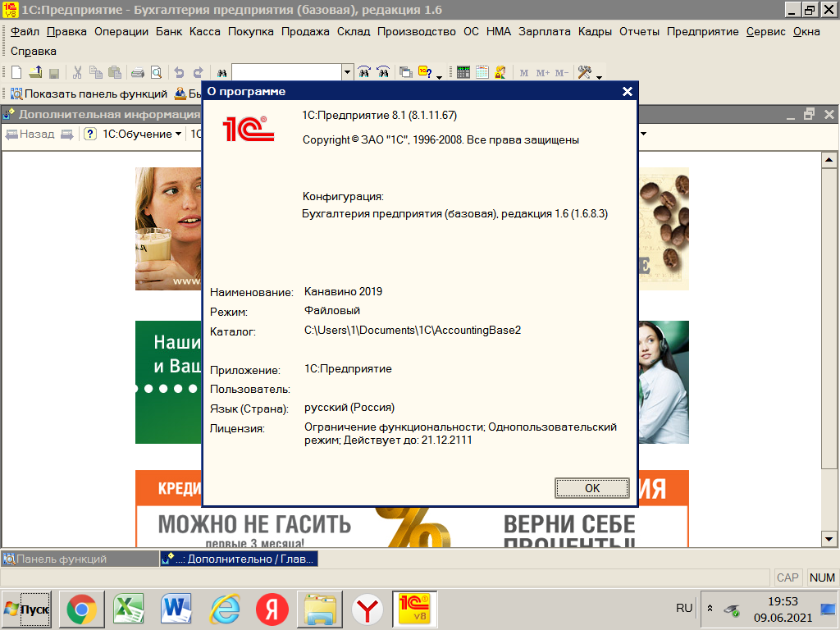Click the Redo arrow icon
Viewport: 840px width, 630px height.
pos(199,72)
